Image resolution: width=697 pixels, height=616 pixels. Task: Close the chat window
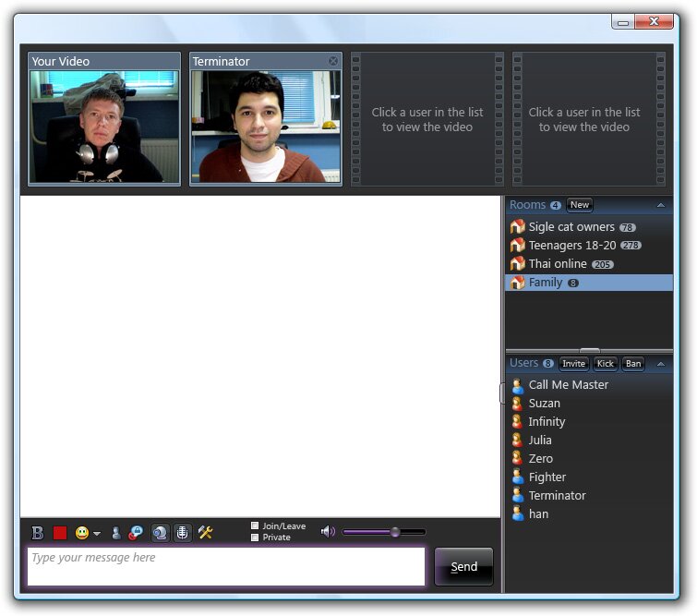point(654,21)
